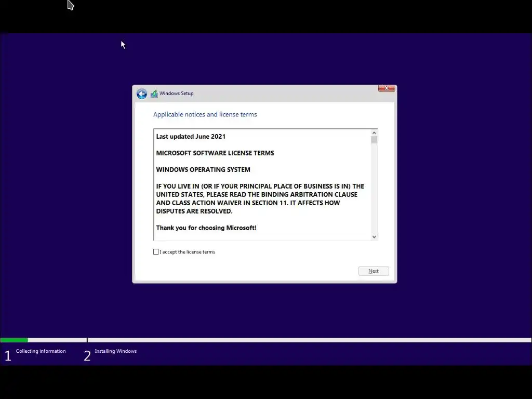Click the green setup progress bar
The width and height of the screenshot is (532, 399).
[14, 340]
